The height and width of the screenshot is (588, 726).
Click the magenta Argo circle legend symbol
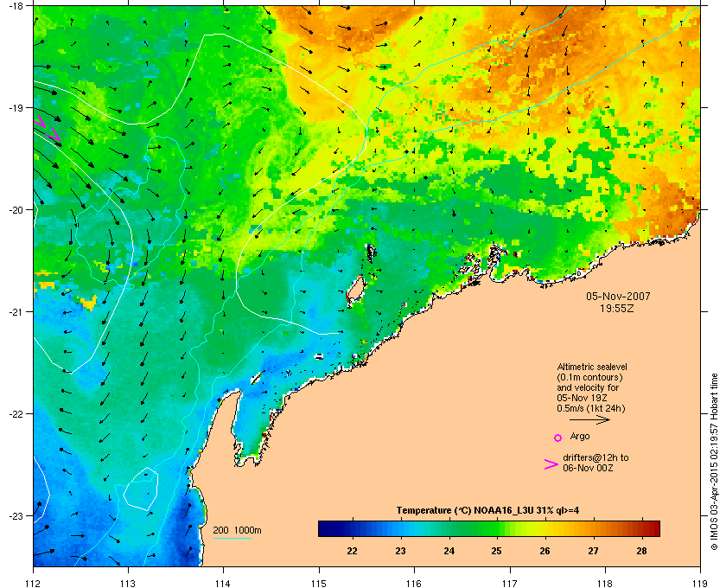[558, 438]
